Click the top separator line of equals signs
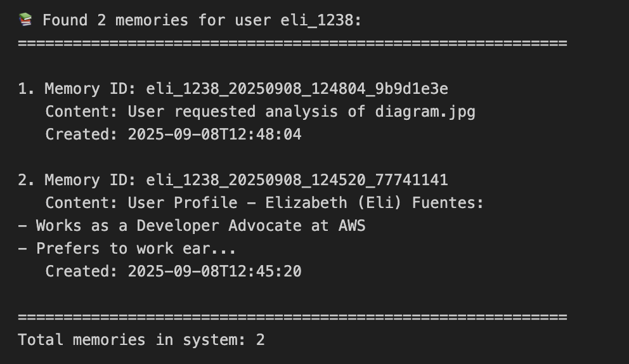The height and width of the screenshot is (364, 629). [292, 43]
